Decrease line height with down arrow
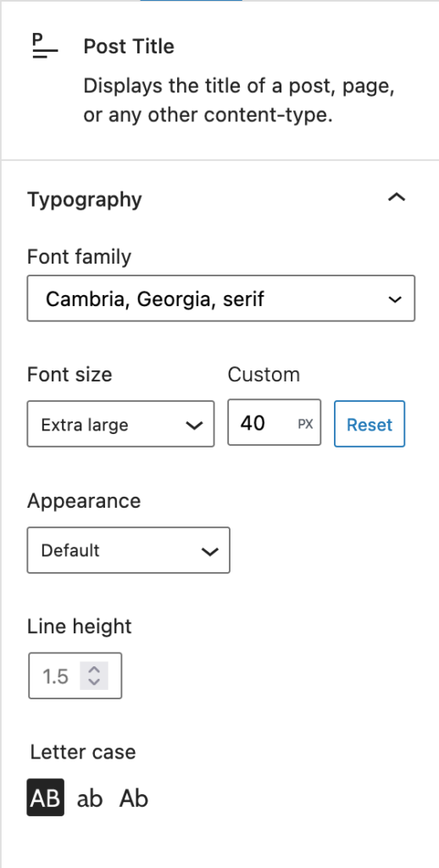Screen dimensions: 439x868 (94, 682)
